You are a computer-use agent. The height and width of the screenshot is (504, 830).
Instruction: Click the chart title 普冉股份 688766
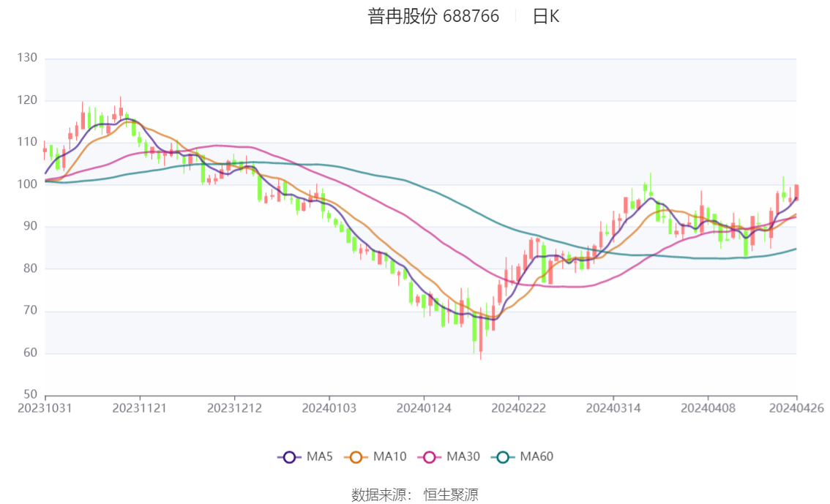[433, 16]
